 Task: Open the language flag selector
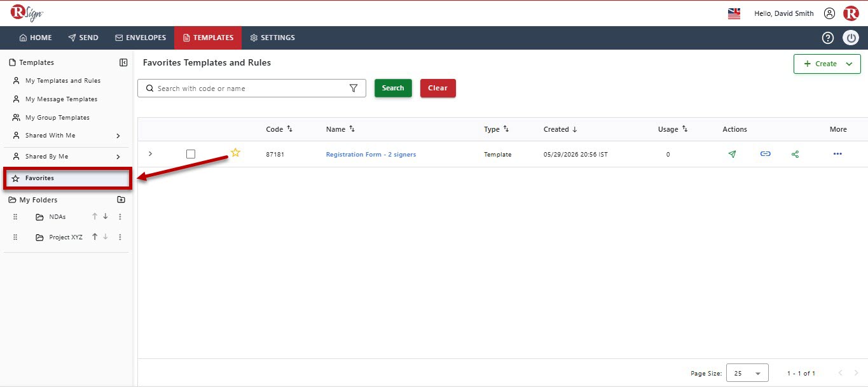pyautogui.click(x=734, y=13)
